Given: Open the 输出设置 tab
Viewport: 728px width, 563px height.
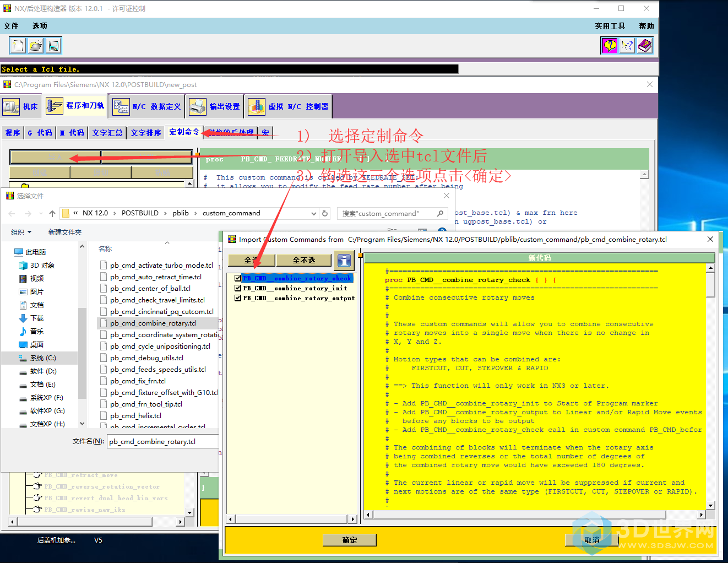Looking at the screenshot, I should (x=215, y=106).
